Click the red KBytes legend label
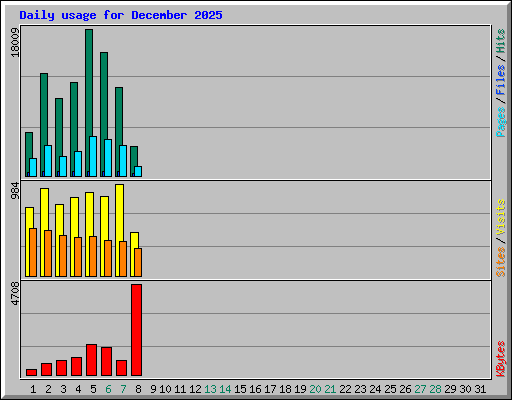 (500, 359)
